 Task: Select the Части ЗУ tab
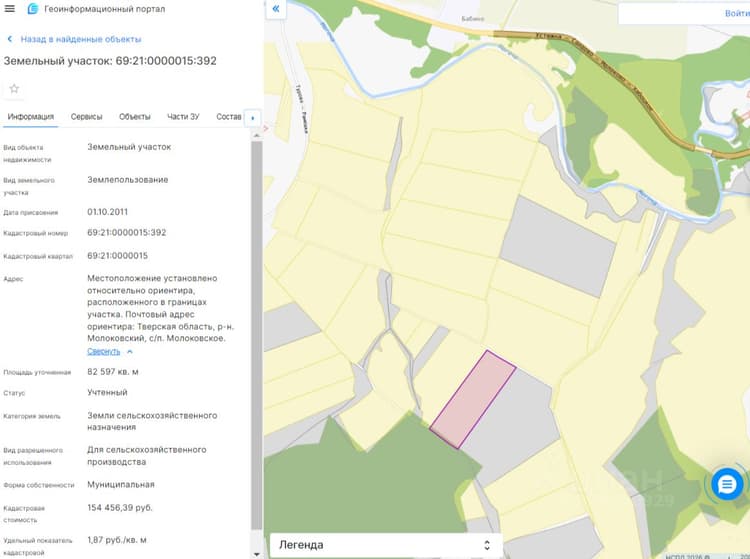(x=183, y=117)
